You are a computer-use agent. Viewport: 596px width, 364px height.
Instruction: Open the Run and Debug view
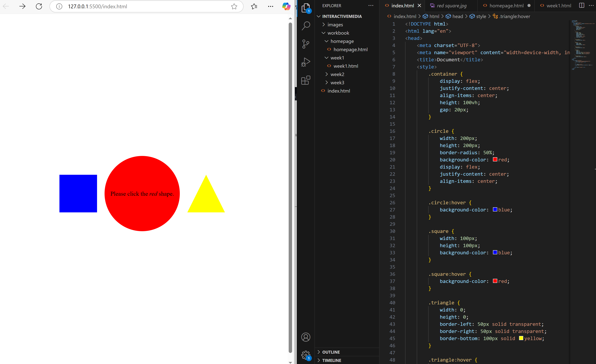[306, 62]
